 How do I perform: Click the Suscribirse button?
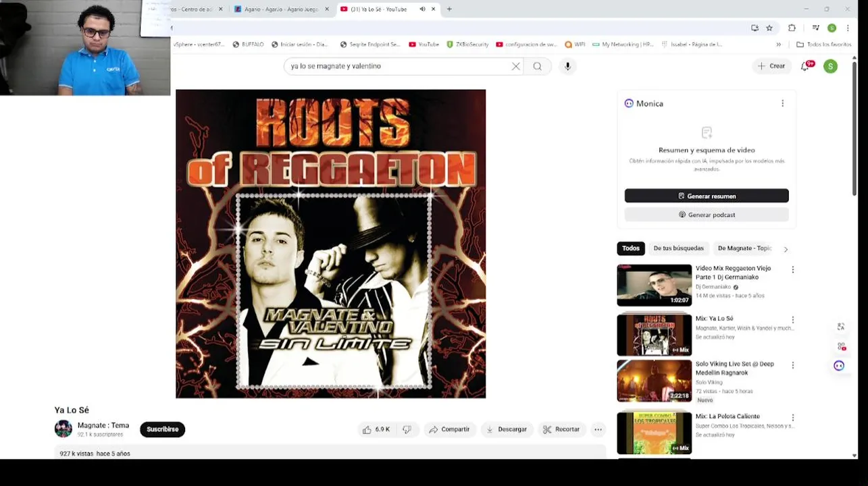pyautogui.click(x=162, y=429)
